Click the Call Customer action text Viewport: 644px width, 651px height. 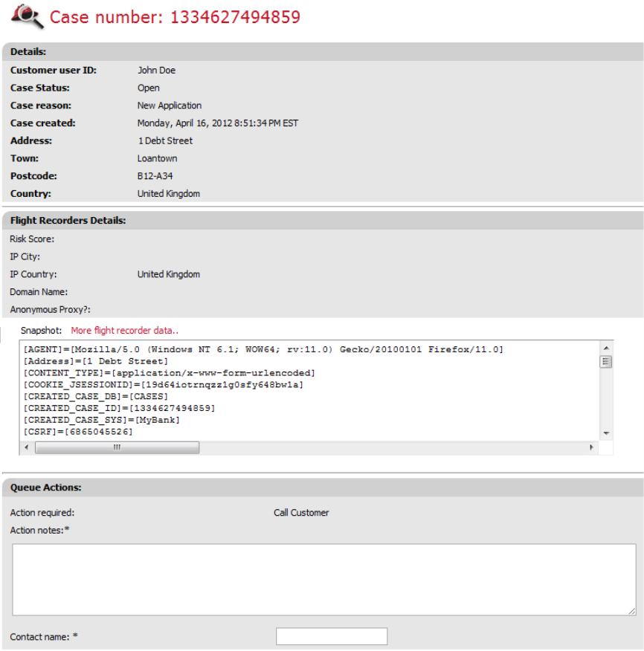pos(301,513)
